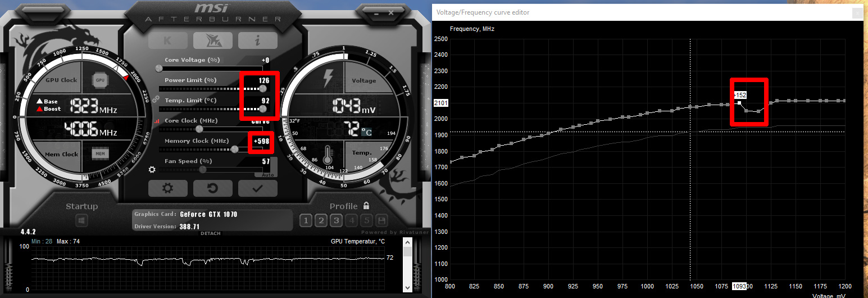Image resolution: width=868 pixels, height=298 pixels.
Task: Click GeForce GTX 1070 graphics card text
Action: tap(207, 214)
